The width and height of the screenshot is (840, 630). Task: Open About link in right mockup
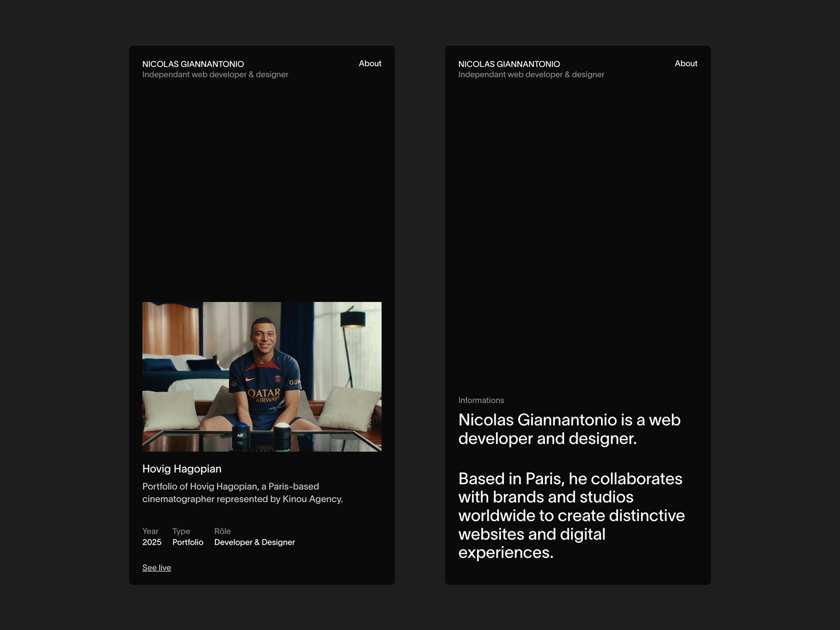686,64
